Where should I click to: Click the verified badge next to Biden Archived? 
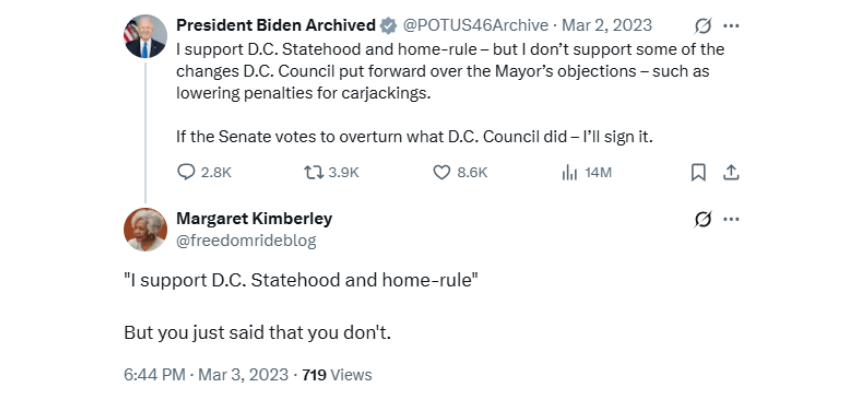pos(387,25)
